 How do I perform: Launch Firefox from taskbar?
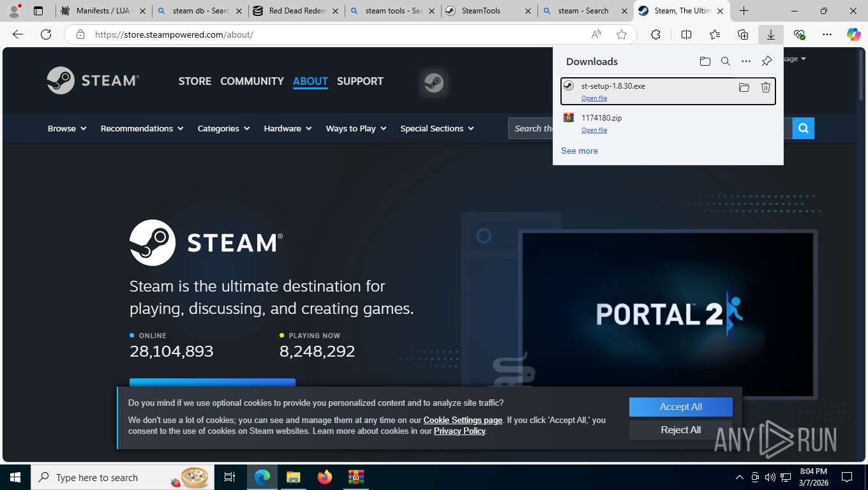pyautogui.click(x=324, y=477)
